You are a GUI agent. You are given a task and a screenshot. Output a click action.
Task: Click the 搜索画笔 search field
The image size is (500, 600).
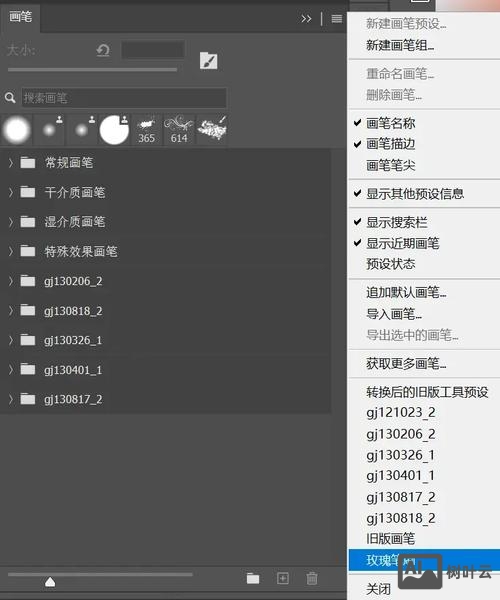[x=124, y=98]
